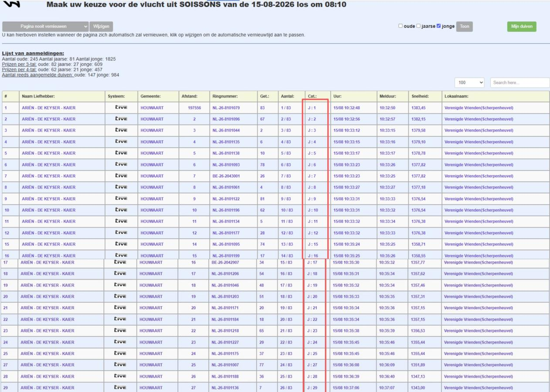Click Aantal value 22 / 83

pos(285,342)
